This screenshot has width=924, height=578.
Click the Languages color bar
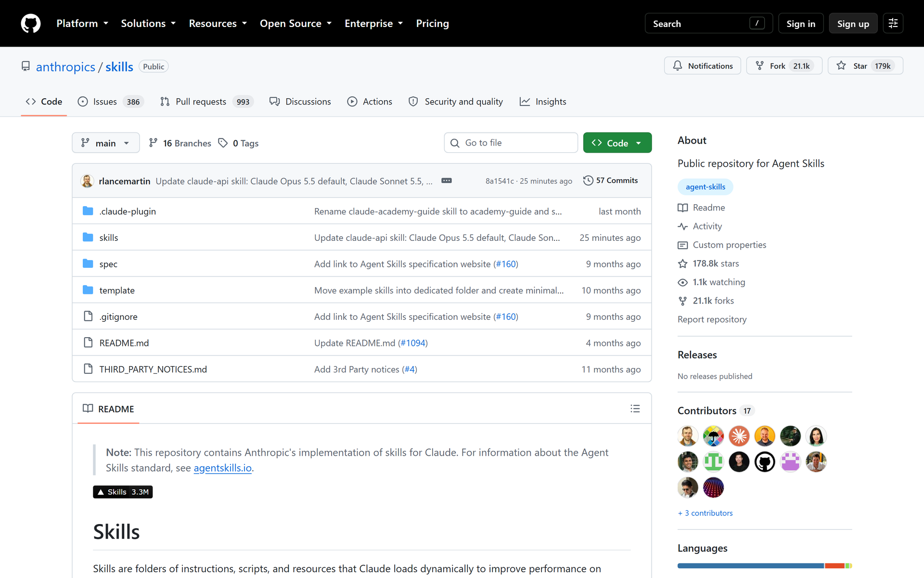765,565
